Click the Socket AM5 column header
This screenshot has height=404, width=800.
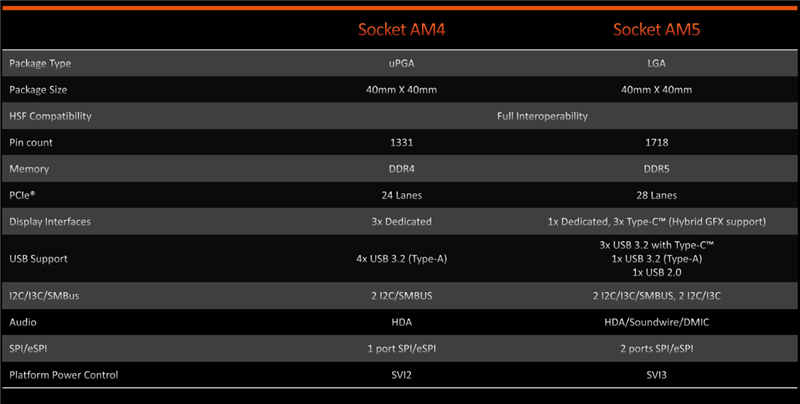(656, 30)
